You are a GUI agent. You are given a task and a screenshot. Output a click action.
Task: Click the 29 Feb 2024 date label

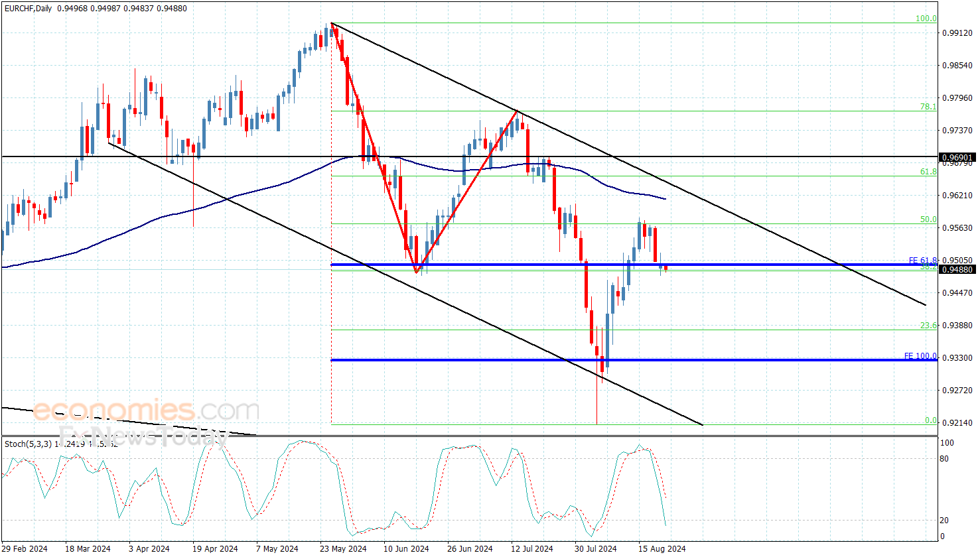pos(25,548)
